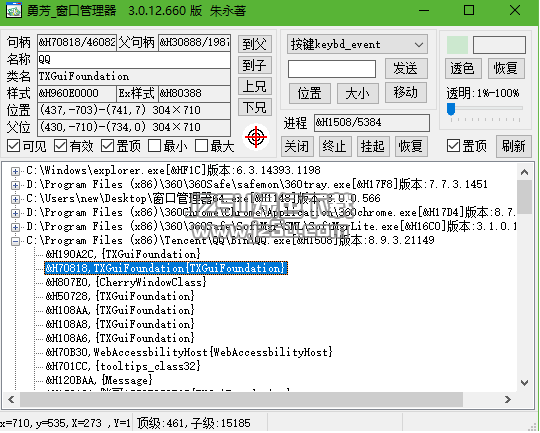Image resolution: width=540 pixels, height=433 pixels.
Task: Click status bar text 顶级:461, 子级:15185
Action: pos(194,423)
